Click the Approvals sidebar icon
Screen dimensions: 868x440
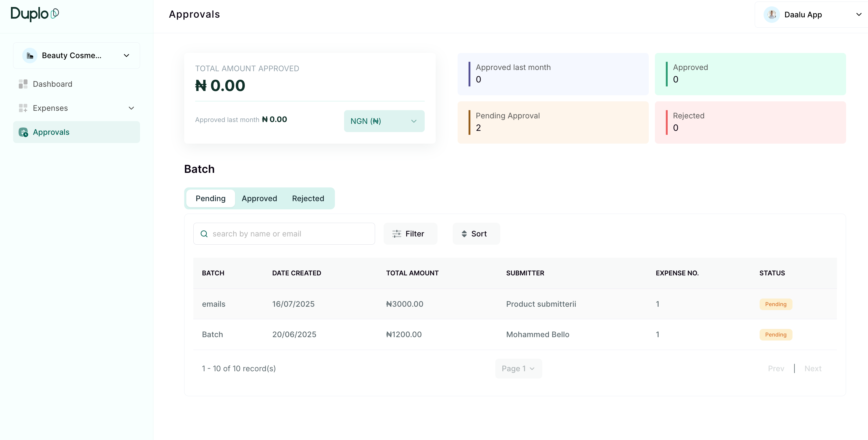tap(23, 132)
